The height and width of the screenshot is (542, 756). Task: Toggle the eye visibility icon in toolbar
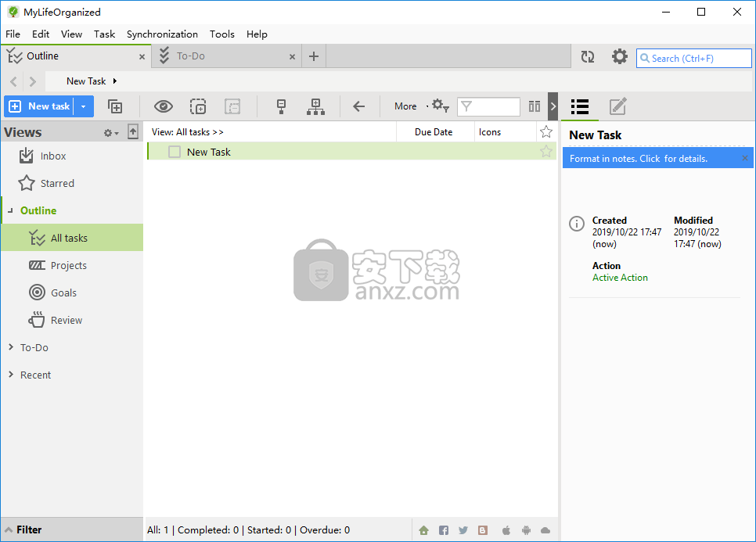[x=164, y=106]
